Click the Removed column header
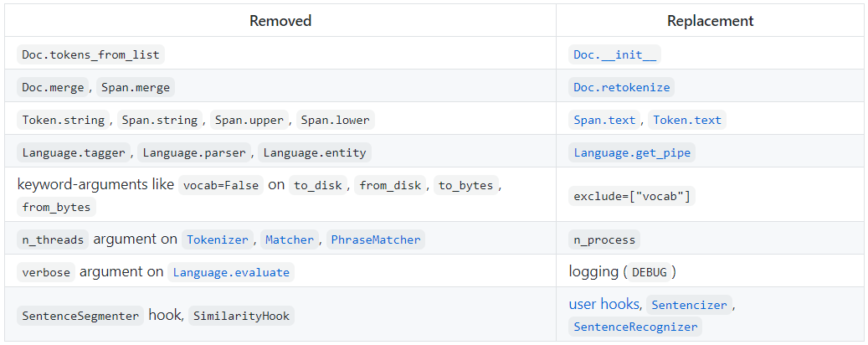868x345 pixels. coord(280,21)
